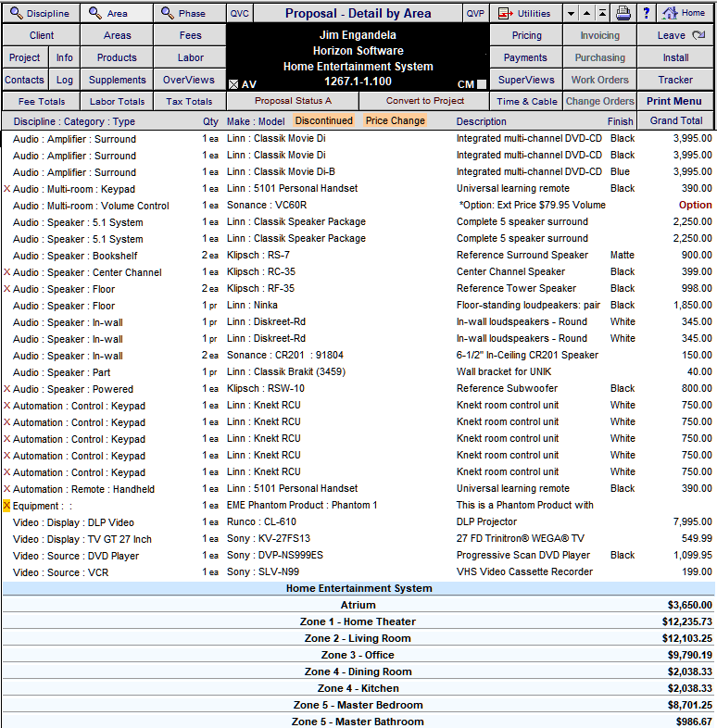Open the Area search magnifier
This screenshot has height=728, width=717.
(x=116, y=14)
